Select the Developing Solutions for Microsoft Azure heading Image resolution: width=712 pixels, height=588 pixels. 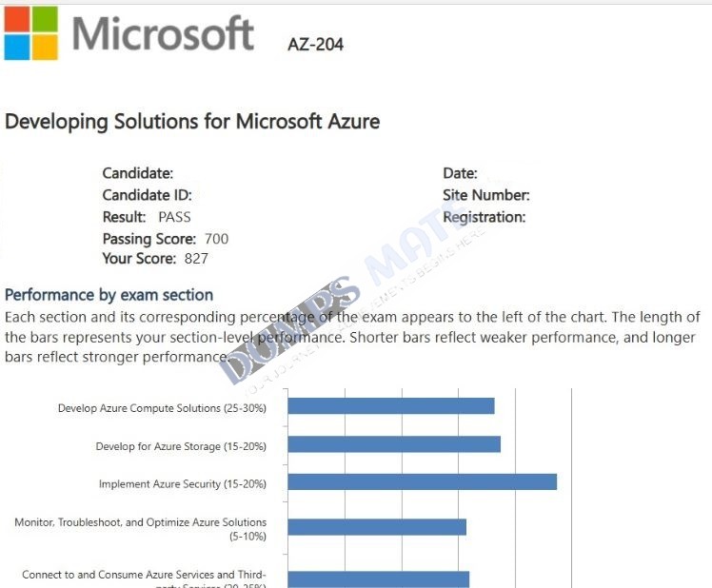click(192, 121)
